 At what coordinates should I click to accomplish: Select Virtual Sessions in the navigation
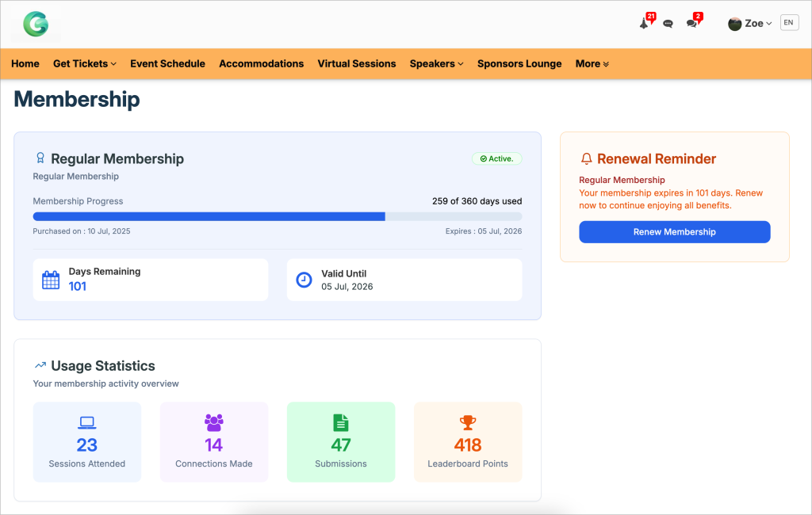click(x=356, y=63)
